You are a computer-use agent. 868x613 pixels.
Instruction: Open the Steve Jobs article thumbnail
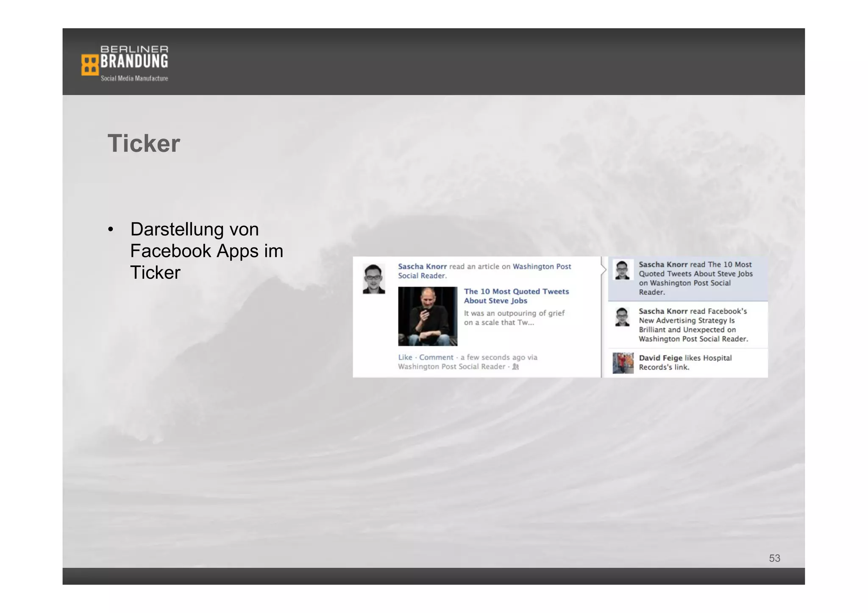point(428,316)
